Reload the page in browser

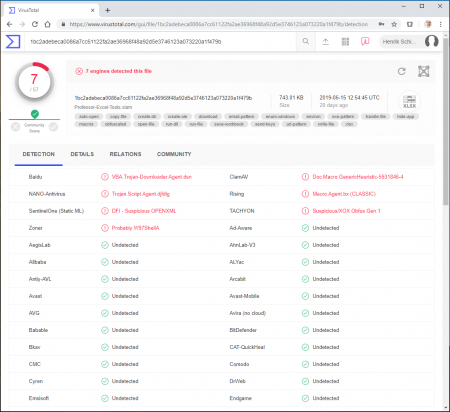pyautogui.click(x=35, y=24)
